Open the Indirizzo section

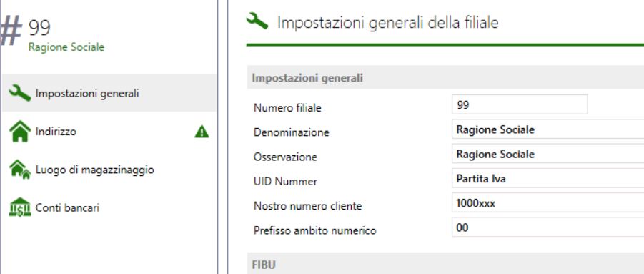tap(109, 132)
